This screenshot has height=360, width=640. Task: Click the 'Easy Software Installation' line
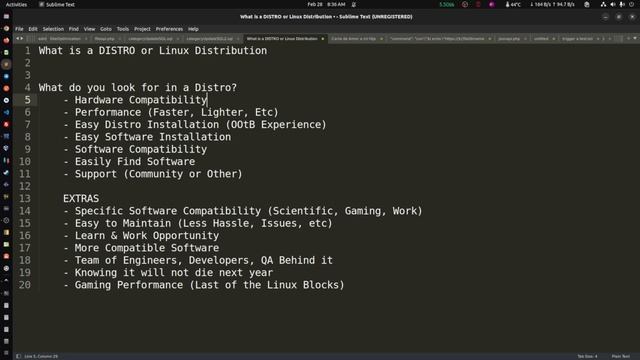pyautogui.click(x=147, y=137)
